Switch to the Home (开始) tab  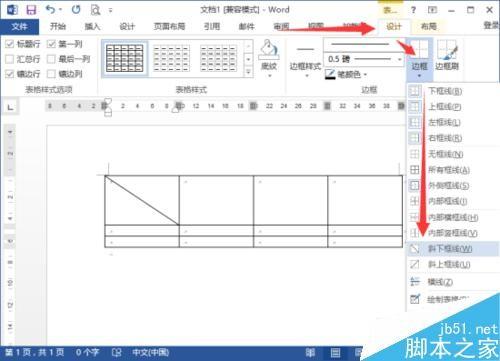coord(58,26)
